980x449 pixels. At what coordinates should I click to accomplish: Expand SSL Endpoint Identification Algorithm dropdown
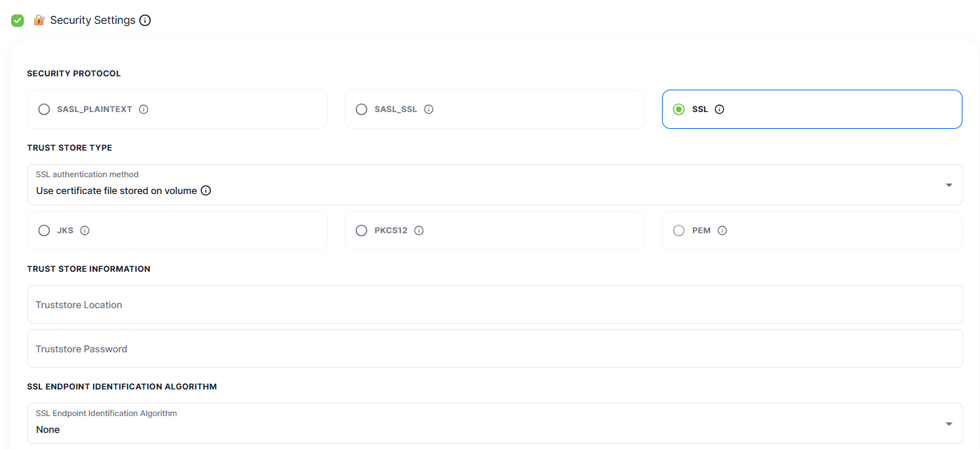click(x=949, y=424)
